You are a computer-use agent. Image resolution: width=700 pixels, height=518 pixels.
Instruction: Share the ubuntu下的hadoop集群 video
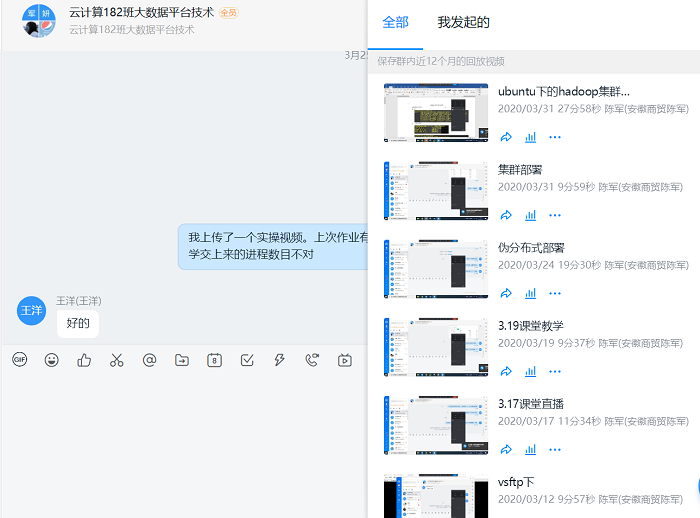point(506,137)
